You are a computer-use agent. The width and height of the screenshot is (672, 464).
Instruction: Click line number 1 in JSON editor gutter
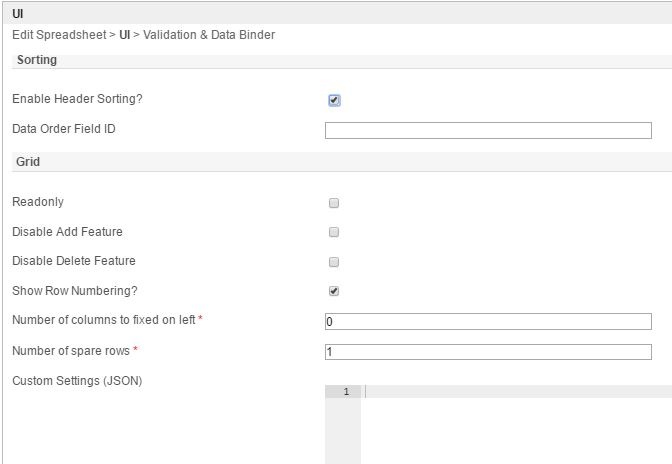(x=346, y=392)
